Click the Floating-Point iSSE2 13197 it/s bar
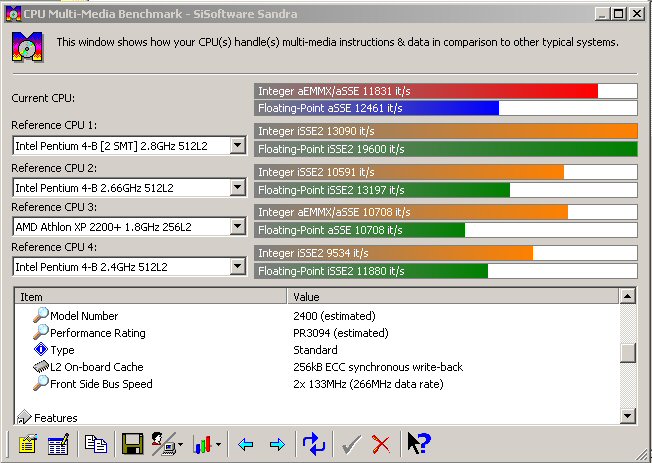This screenshot has height=463, width=652. (x=446, y=190)
